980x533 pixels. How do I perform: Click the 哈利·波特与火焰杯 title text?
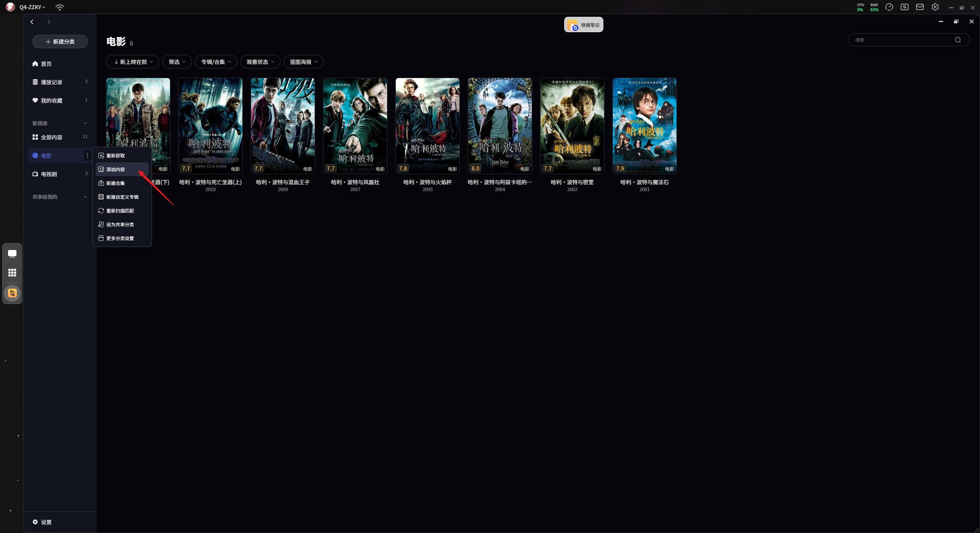coord(427,182)
